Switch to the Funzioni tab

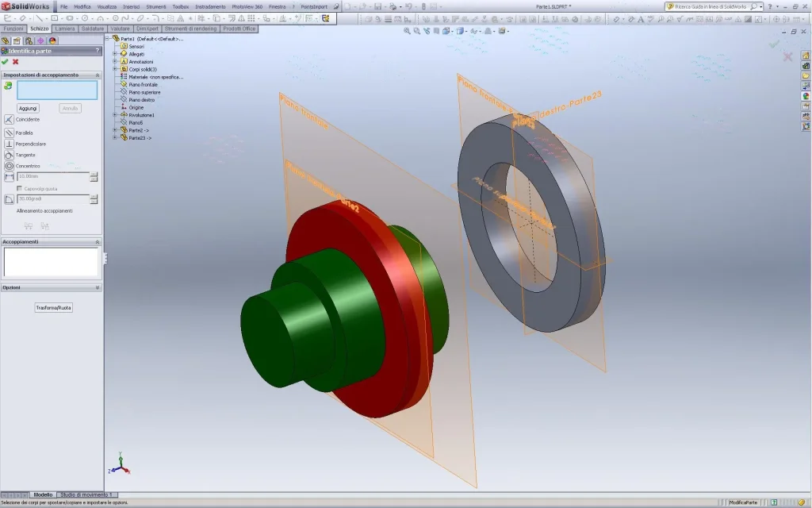coord(13,29)
